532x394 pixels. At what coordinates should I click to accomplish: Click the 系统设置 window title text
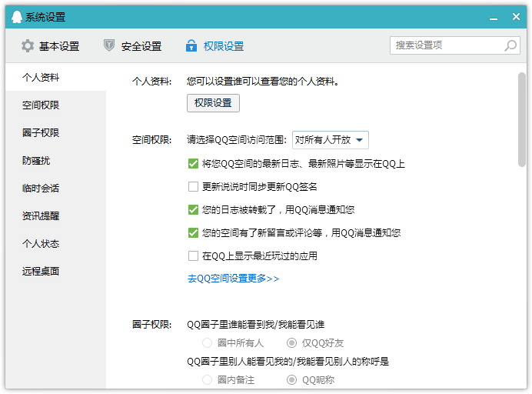[x=45, y=17]
